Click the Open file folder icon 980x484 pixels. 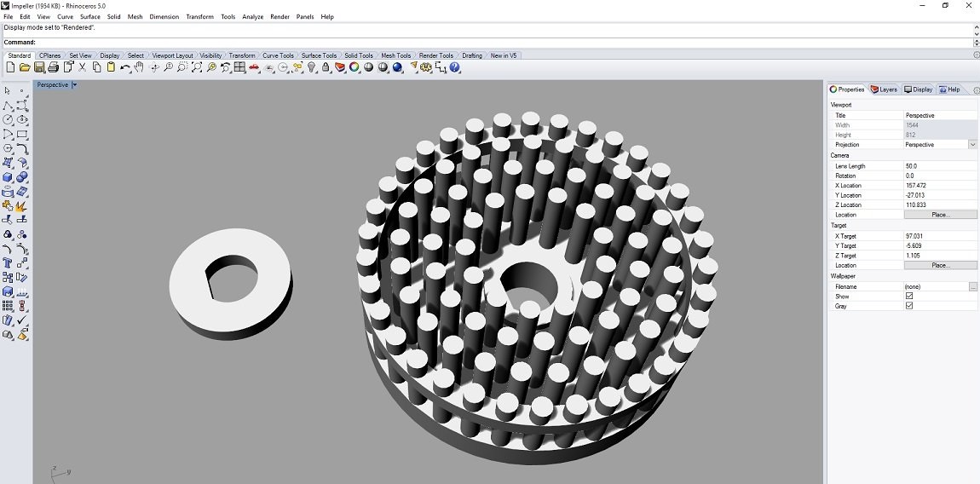pyautogui.click(x=25, y=67)
